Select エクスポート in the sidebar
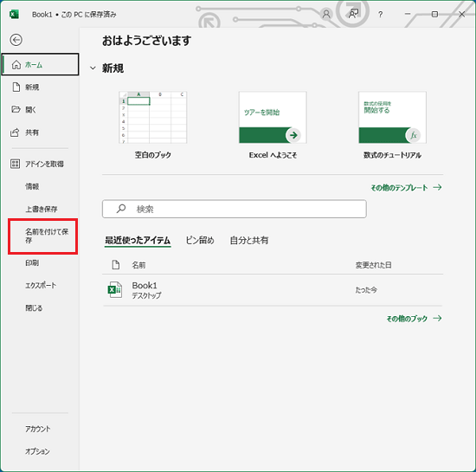The width and height of the screenshot is (476, 472). (41, 286)
